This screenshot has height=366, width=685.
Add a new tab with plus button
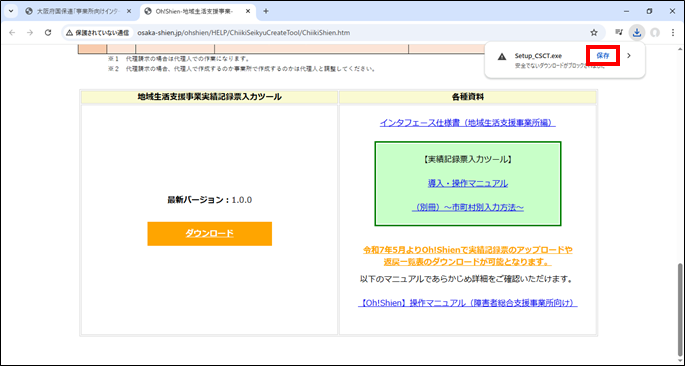(266, 11)
